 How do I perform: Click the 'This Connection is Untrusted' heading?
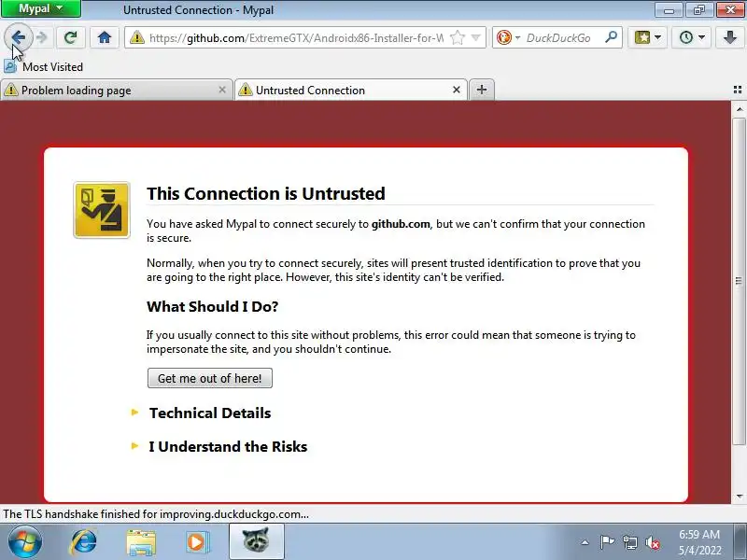266,193
